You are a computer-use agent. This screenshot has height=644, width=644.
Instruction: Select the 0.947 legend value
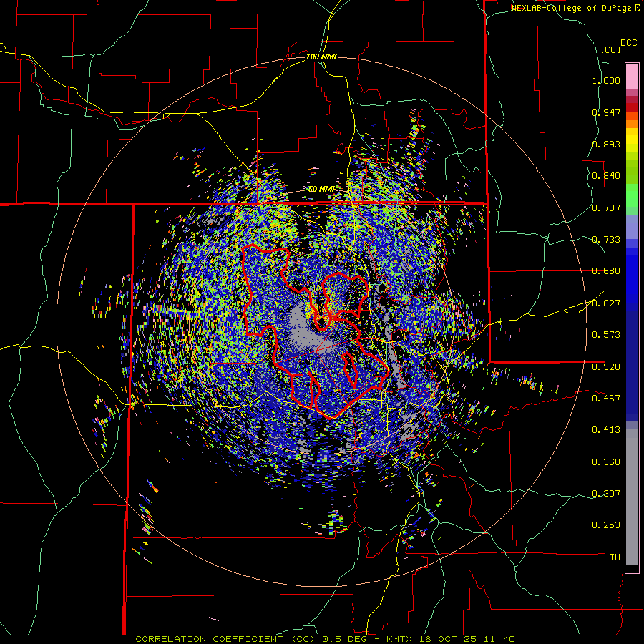click(606, 112)
